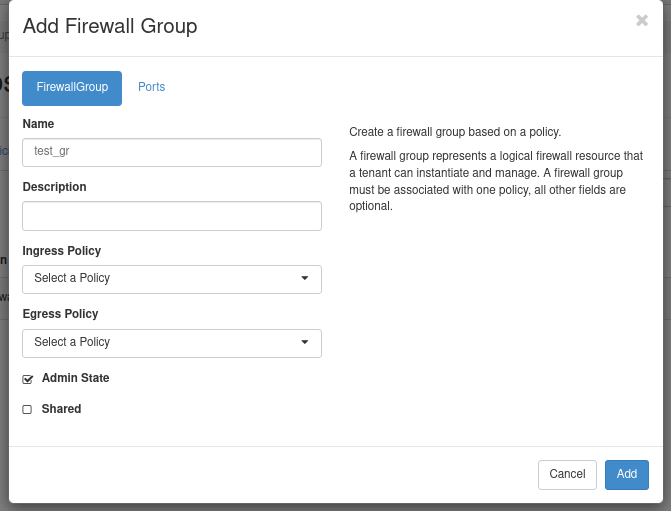This screenshot has width=671, height=511.
Task: Click the blue Add button
Action: [x=626, y=474]
